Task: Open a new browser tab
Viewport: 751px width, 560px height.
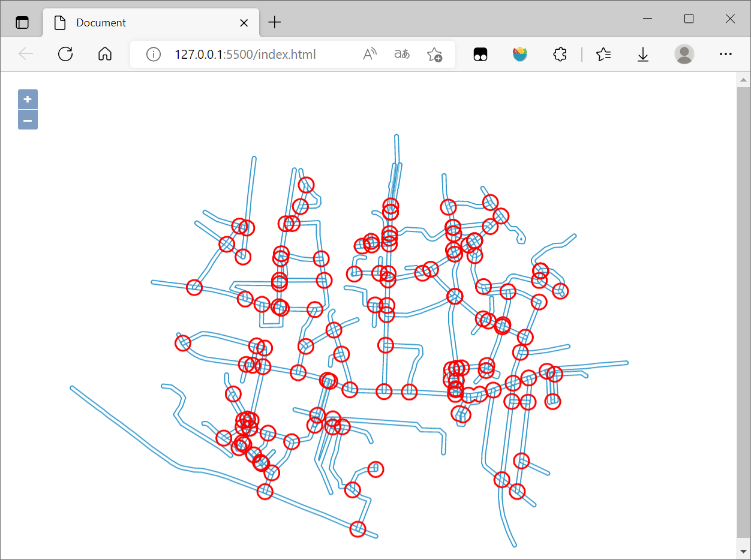Action: [274, 23]
